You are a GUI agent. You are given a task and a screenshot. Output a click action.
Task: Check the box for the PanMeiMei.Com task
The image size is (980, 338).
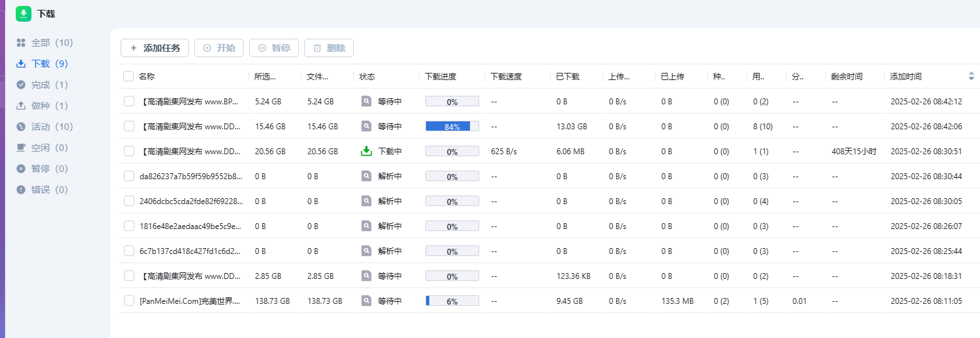(129, 301)
